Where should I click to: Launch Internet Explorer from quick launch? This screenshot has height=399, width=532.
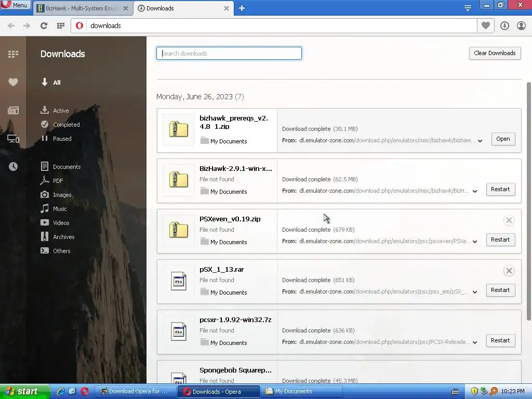(61, 391)
